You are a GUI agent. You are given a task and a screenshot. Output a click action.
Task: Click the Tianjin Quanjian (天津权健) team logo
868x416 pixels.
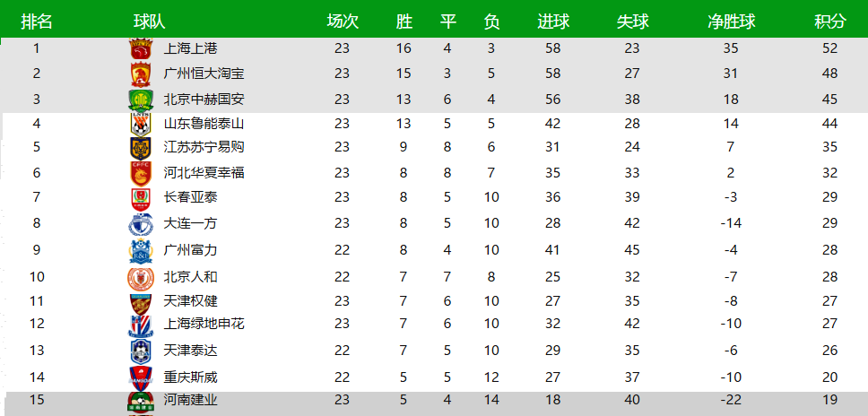[x=140, y=302]
